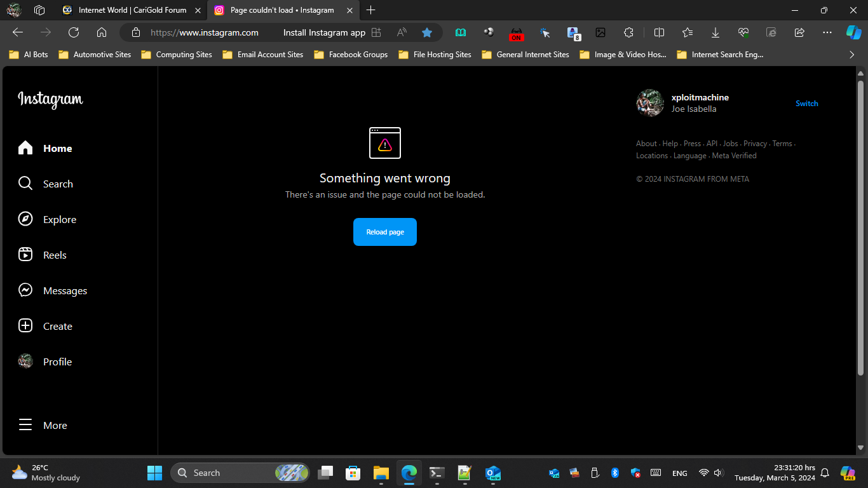Open Microsoft Store from the taskbar
Viewport: 868px width, 488px height.
coord(353,473)
